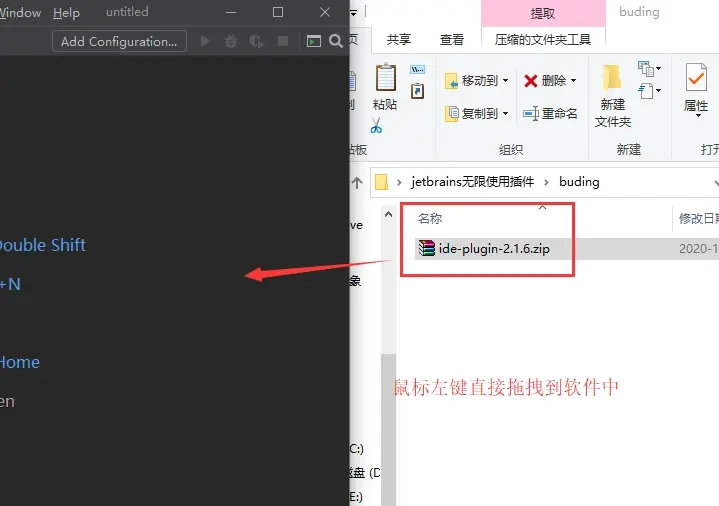The image size is (719, 506).
Task: Sort by the 修改日期 column header
Action: click(x=698, y=218)
